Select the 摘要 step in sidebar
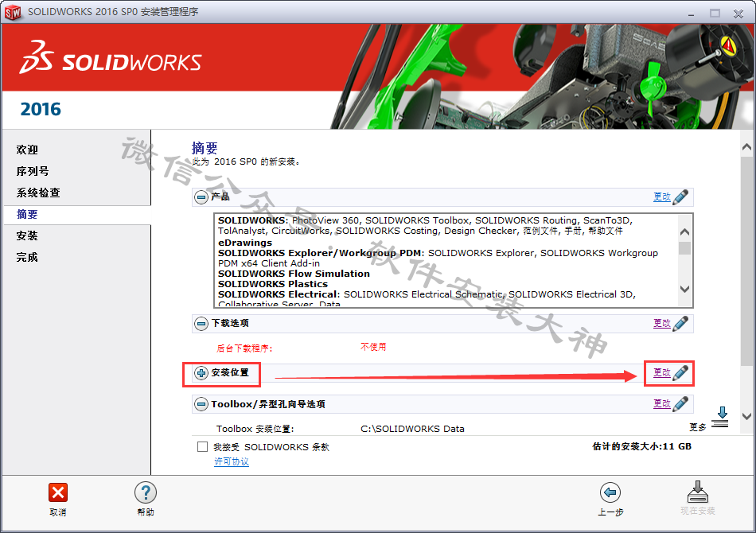The height and width of the screenshot is (533, 756). pos(27,215)
